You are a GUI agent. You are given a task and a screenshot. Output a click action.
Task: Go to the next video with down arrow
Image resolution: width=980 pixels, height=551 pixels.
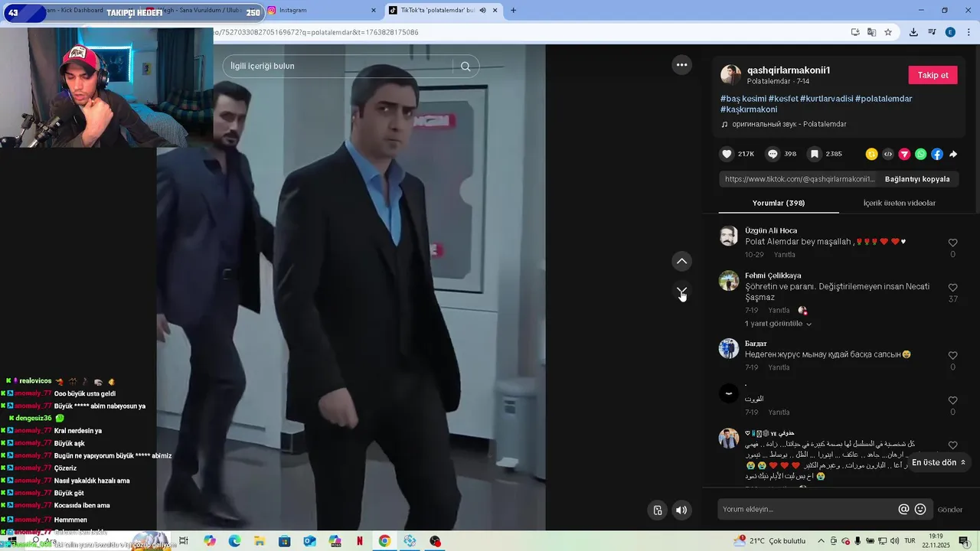click(x=681, y=292)
